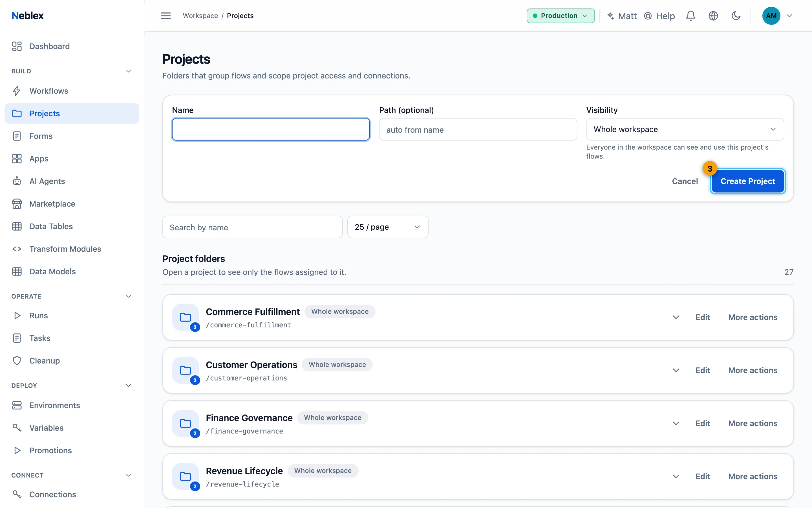Image resolution: width=812 pixels, height=508 pixels.
Task: Expand the Revenue Lifecycle row chevron
Action: click(x=676, y=476)
